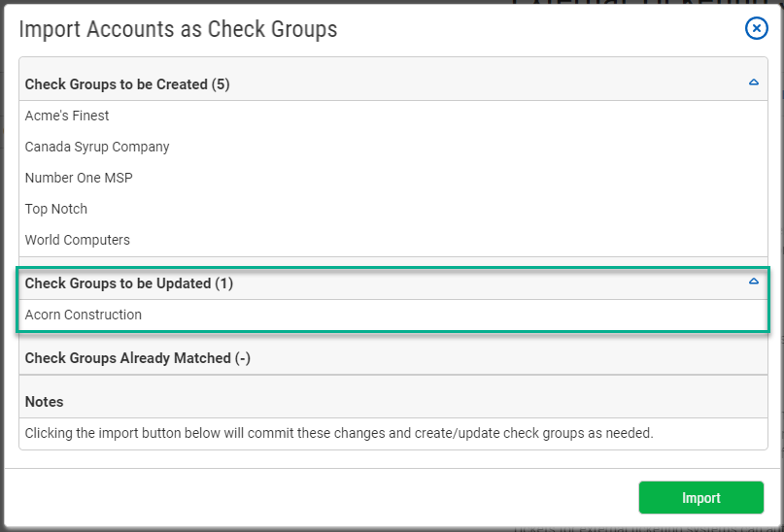Click the Notes section heading
The width and height of the screenshot is (784, 532).
click(x=44, y=402)
